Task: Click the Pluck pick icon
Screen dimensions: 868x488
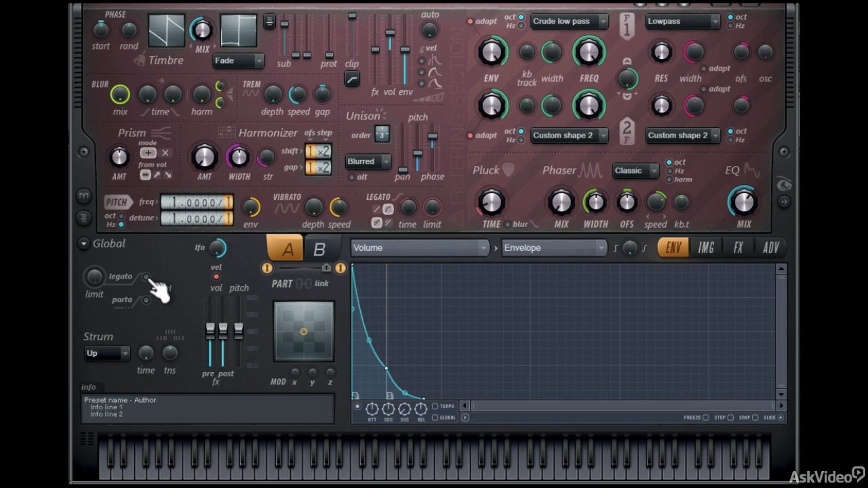Action: [x=508, y=170]
